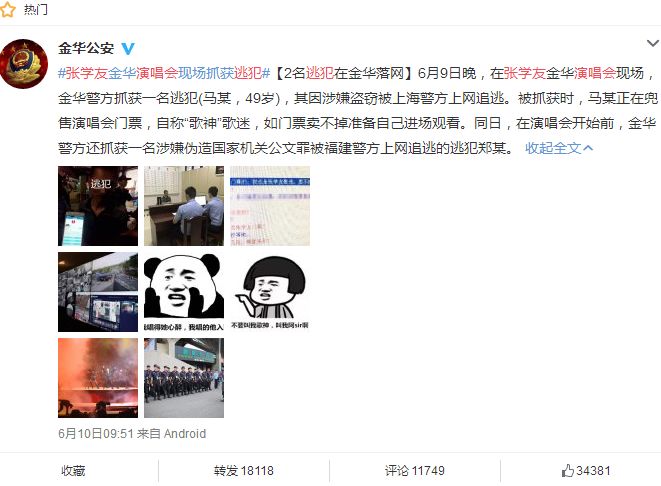661x486 pixels.
Task: Click the star icon next to 热门
Action: (7, 9)
